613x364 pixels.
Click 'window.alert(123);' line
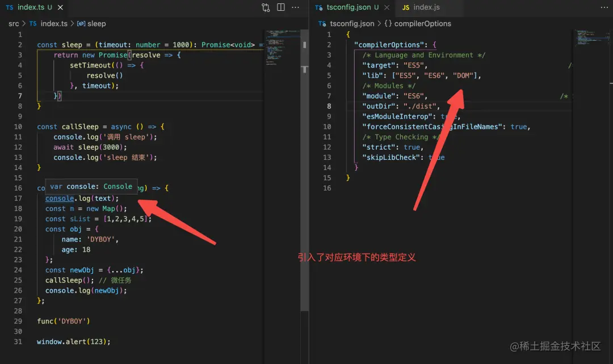pos(73,342)
